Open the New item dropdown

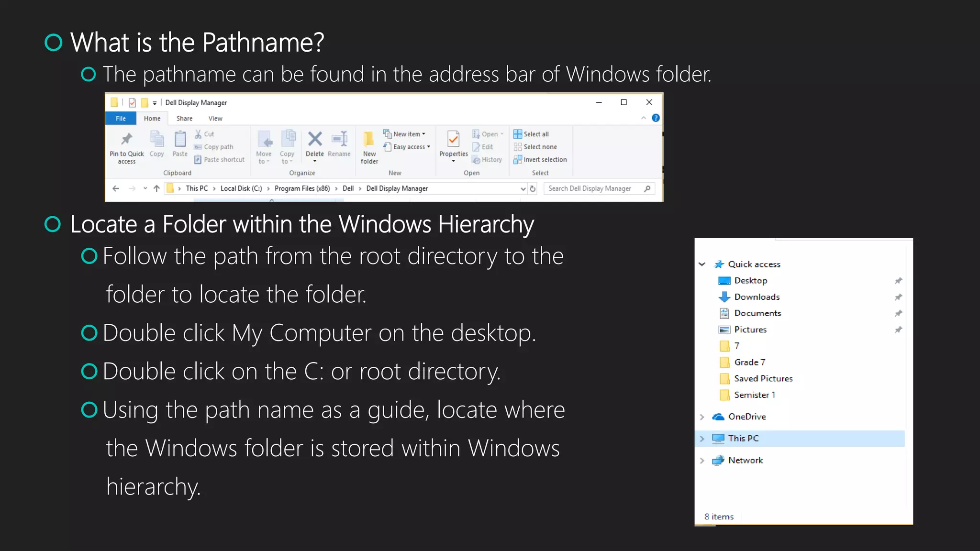(404, 134)
